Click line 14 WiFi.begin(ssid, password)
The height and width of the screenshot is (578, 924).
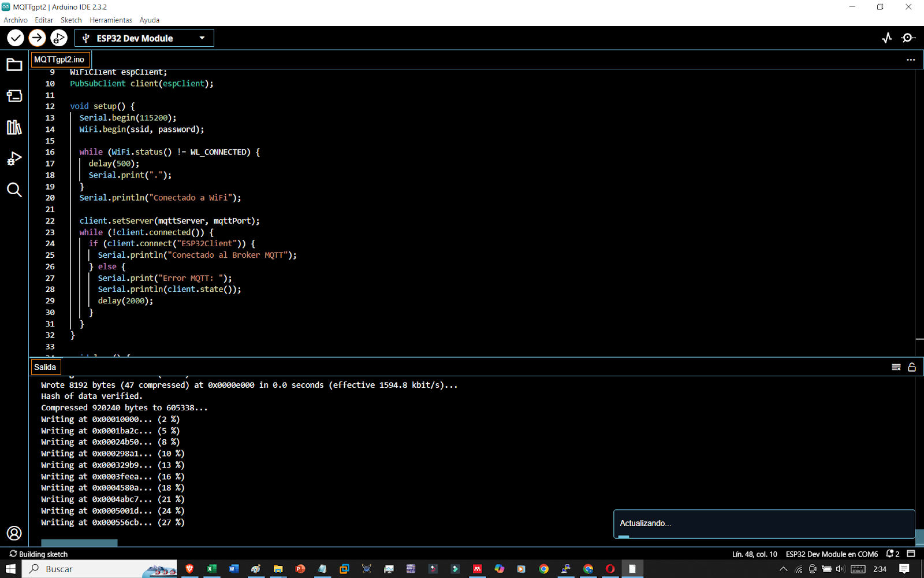tap(141, 129)
